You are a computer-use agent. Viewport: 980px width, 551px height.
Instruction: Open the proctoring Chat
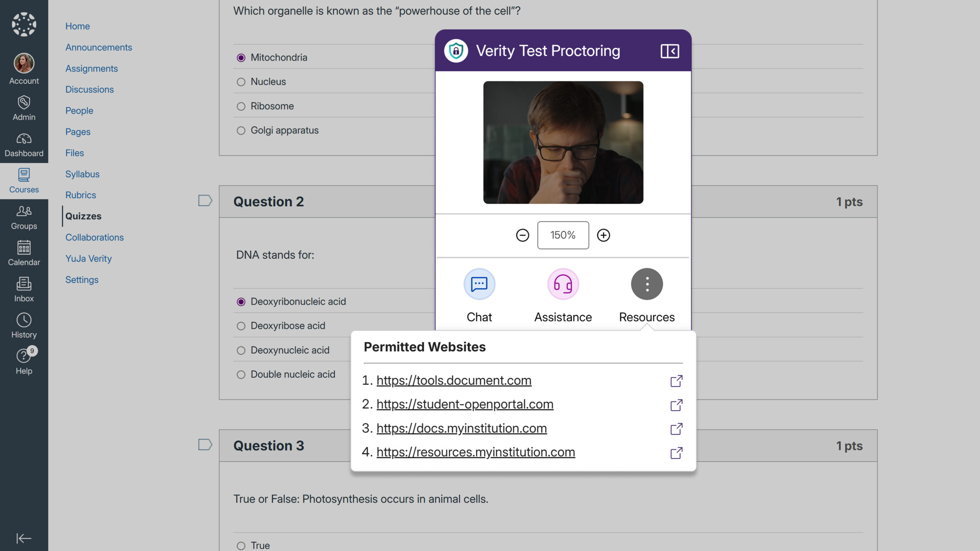point(479,284)
